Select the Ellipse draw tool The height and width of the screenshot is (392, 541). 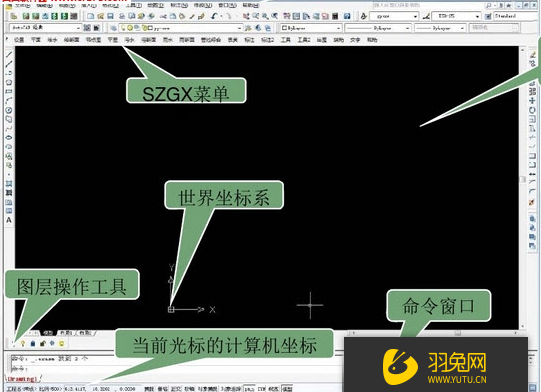pyautogui.click(x=9, y=137)
